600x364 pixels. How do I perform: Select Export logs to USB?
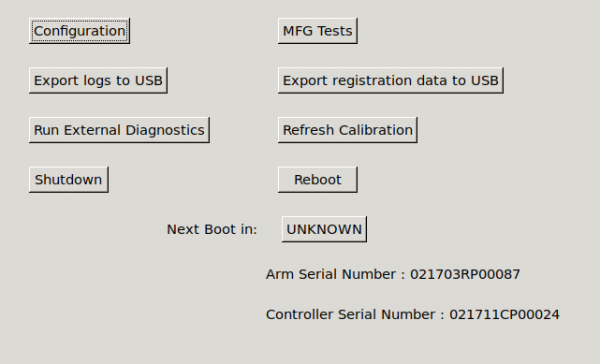pos(98,80)
